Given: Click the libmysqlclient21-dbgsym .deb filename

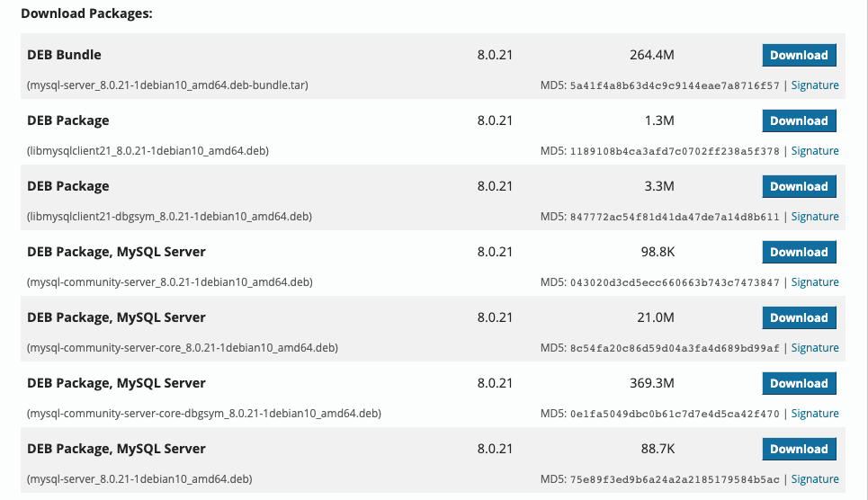Looking at the screenshot, I should (x=170, y=217).
